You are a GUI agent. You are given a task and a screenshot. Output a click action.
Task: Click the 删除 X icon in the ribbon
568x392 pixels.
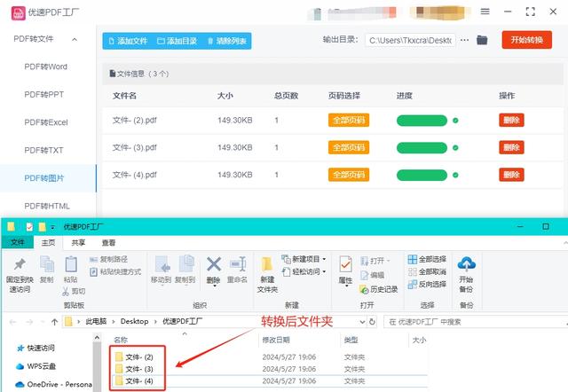pos(214,264)
